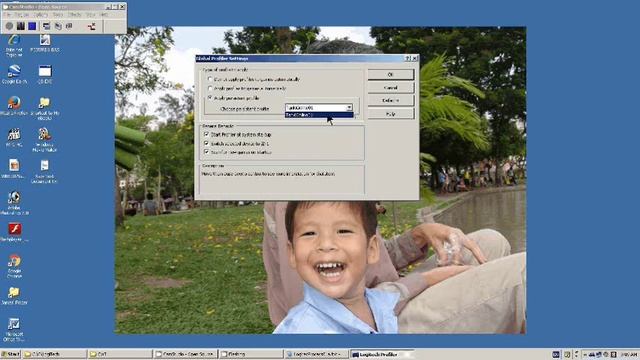Click the second folder taskbar button
This screenshot has height=360, width=640.
(120, 354)
